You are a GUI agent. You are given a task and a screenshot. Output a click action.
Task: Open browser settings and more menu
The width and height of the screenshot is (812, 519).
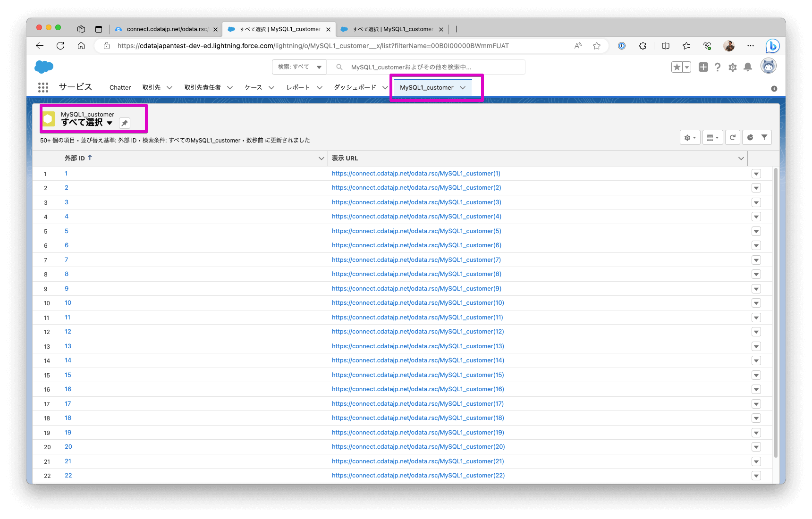(x=751, y=46)
